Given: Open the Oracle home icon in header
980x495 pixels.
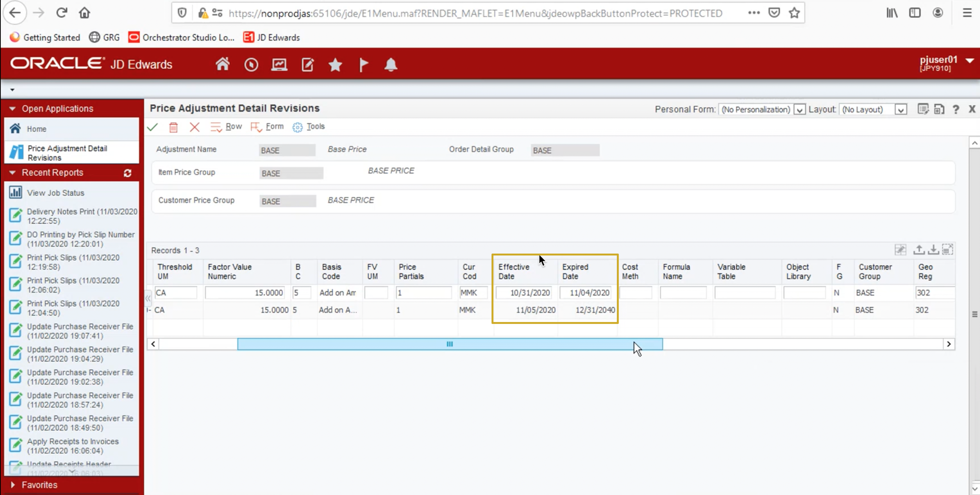Looking at the screenshot, I should pyautogui.click(x=222, y=64).
